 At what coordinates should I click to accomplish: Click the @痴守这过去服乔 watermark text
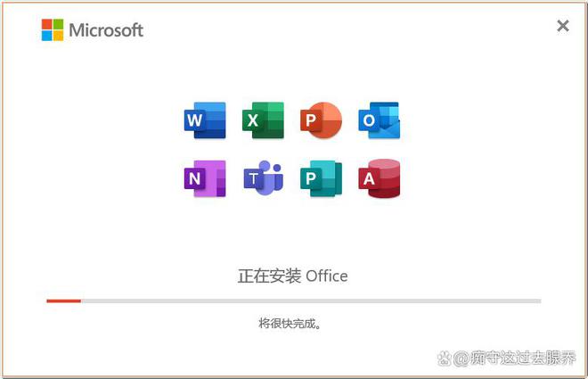coord(515,358)
